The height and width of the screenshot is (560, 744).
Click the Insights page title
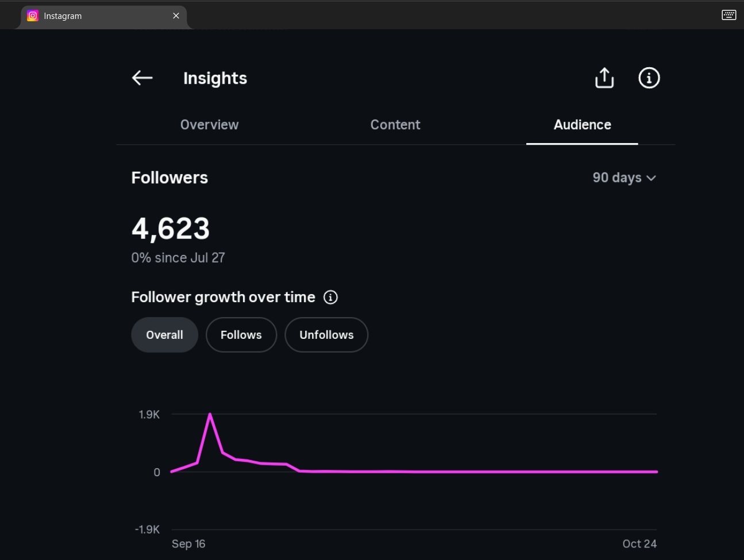[x=215, y=78]
